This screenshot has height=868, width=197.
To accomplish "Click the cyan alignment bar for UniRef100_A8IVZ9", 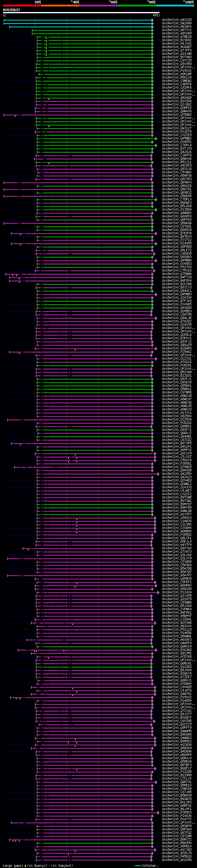I will [x=78, y=20].
